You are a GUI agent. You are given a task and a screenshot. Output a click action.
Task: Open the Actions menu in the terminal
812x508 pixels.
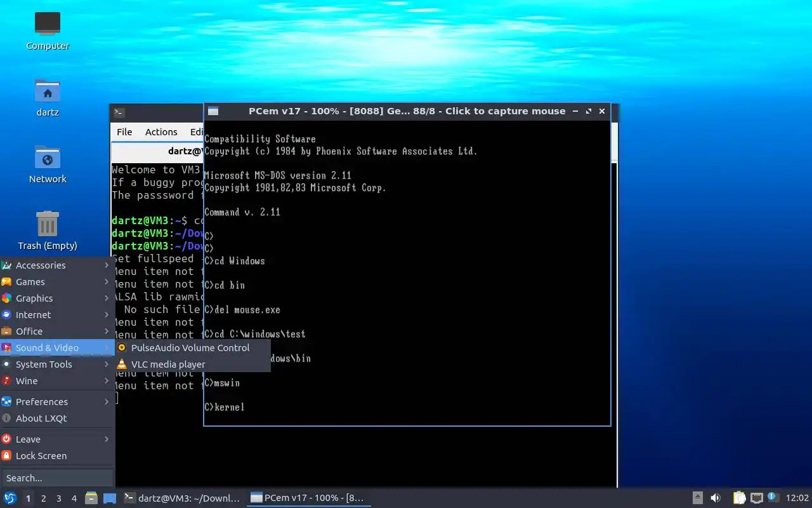(161, 132)
